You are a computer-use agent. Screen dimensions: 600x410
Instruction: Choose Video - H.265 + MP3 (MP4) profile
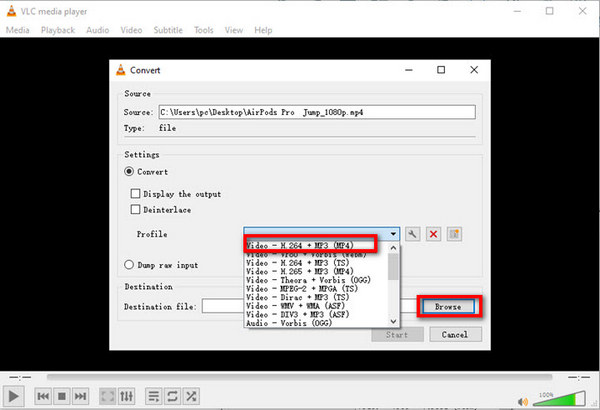[316, 271]
